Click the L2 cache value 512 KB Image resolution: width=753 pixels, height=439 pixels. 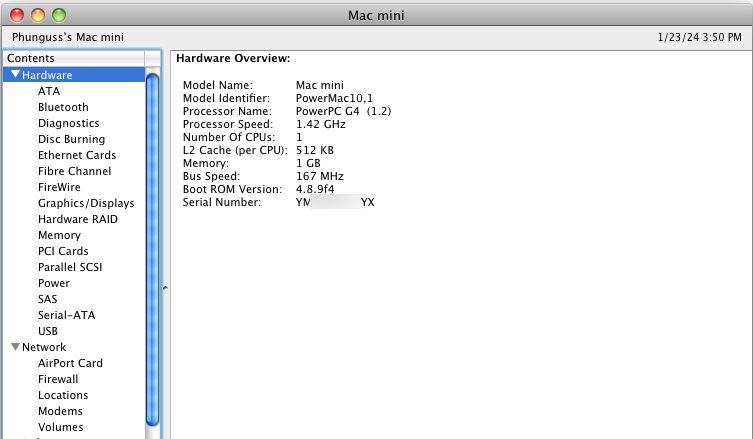coord(315,150)
